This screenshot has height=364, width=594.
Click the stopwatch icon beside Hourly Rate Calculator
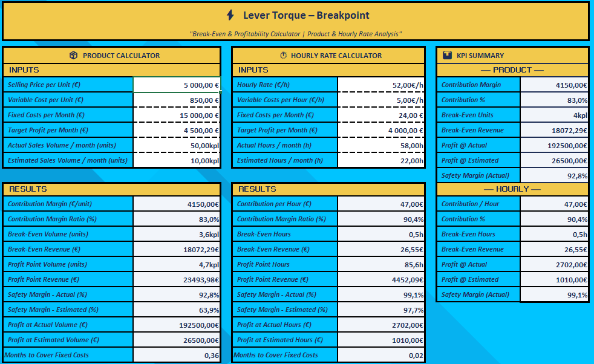[283, 55]
